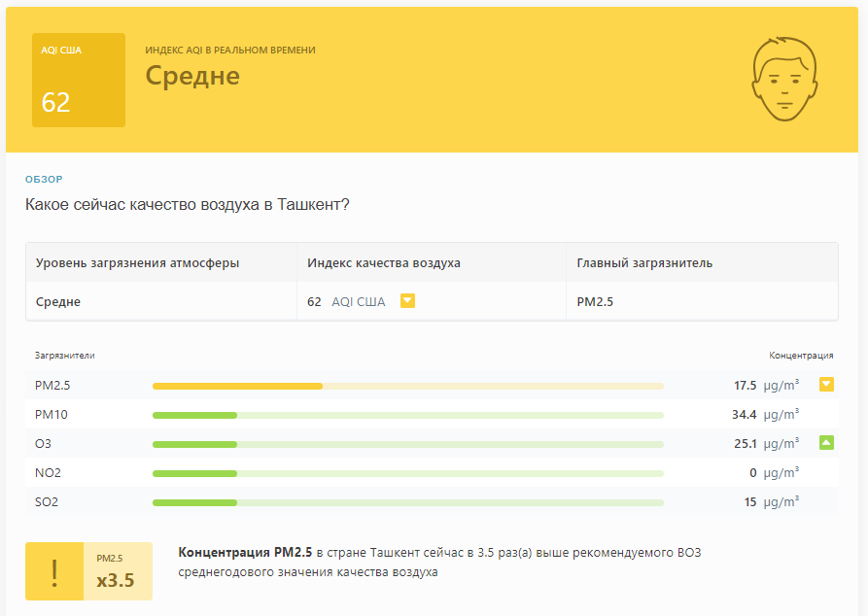The width and height of the screenshot is (868, 616).
Task: Click the Главный загрязнитель column header
Action: pos(644,263)
